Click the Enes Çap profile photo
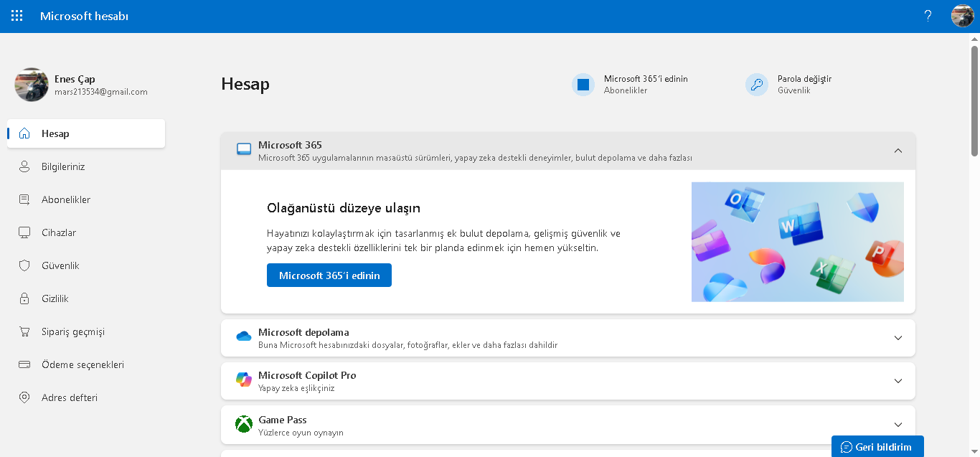The width and height of the screenshot is (980, 457). (32, 85)
